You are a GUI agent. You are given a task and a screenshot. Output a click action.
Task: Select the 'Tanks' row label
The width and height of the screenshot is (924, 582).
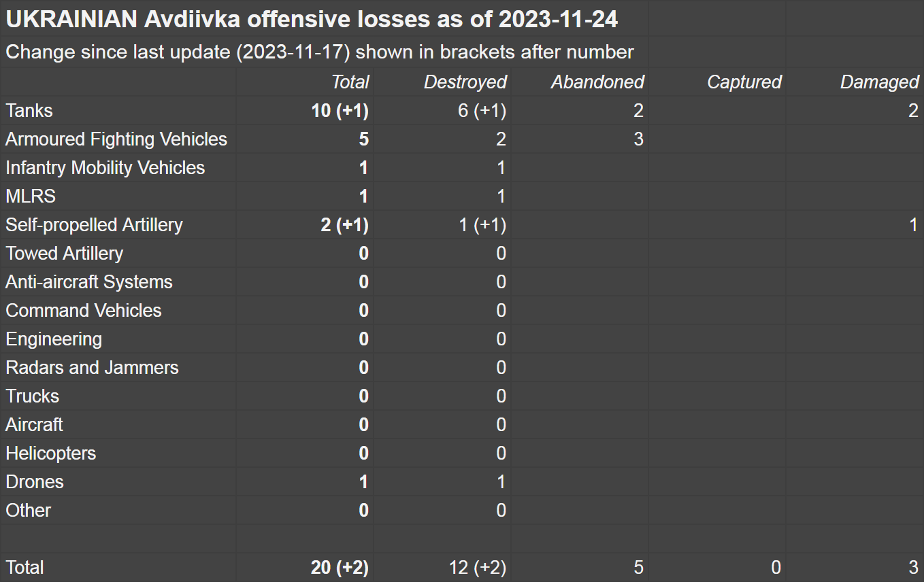(x=29, y=111)
